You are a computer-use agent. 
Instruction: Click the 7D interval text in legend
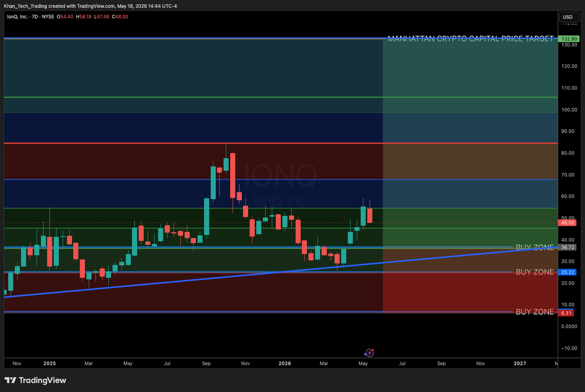pyautogui.click(x=36, y=17)
